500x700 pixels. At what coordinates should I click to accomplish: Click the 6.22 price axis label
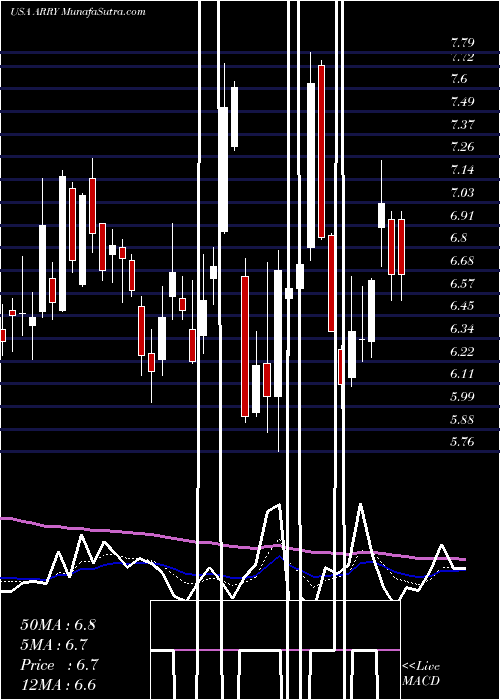462,351
